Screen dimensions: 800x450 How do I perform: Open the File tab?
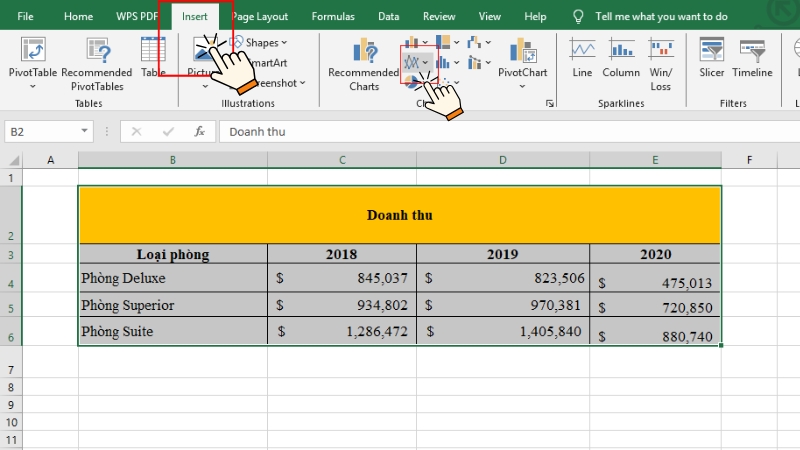pos(25,16)
